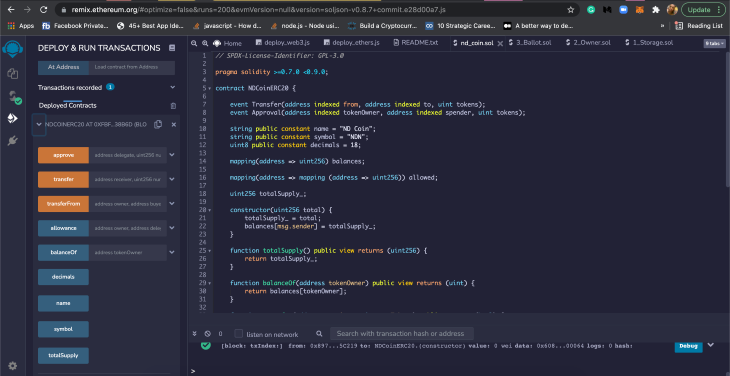Viewport: 730px width, 376px height.
Task: Call the decimals getter
Action: pos(63,277)
